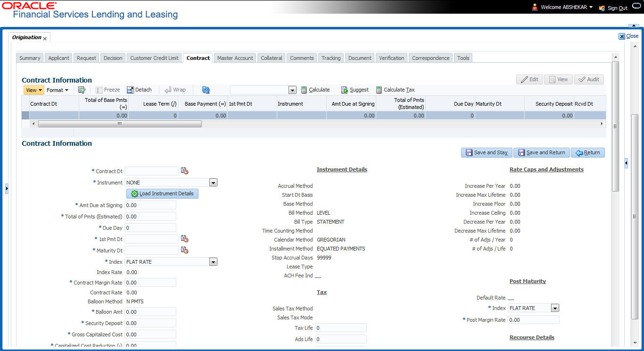Switch to the Tools tab
The width and height of the screenshot is (644, 351).
point(463,58)
